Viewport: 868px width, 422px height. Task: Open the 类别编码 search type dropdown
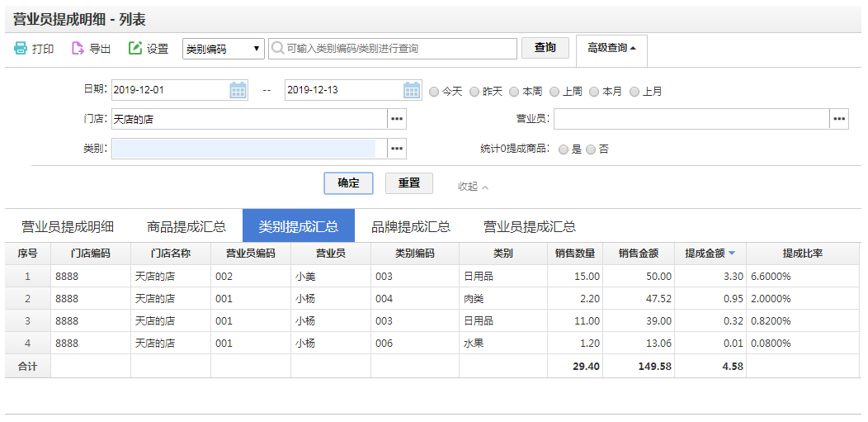coord(224,49)
